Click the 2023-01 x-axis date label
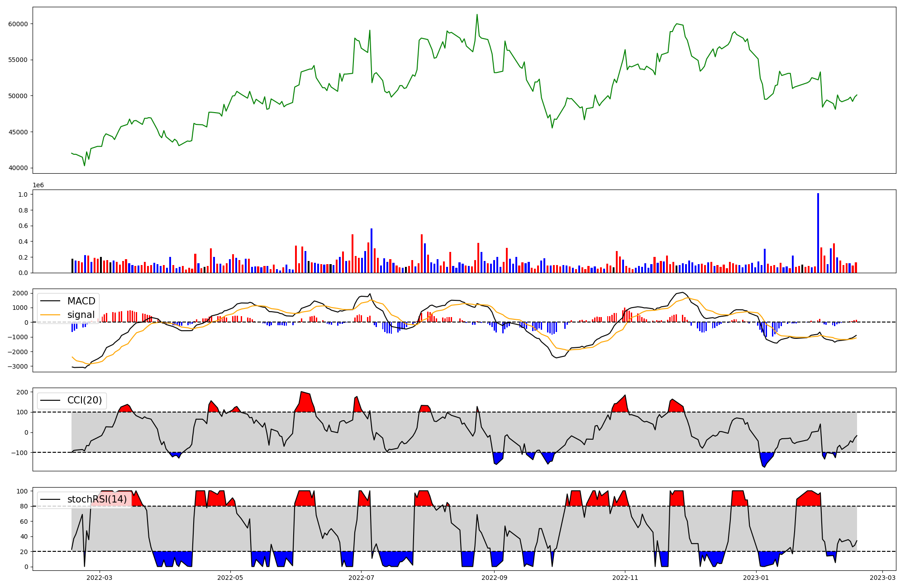 click(757, 577)
